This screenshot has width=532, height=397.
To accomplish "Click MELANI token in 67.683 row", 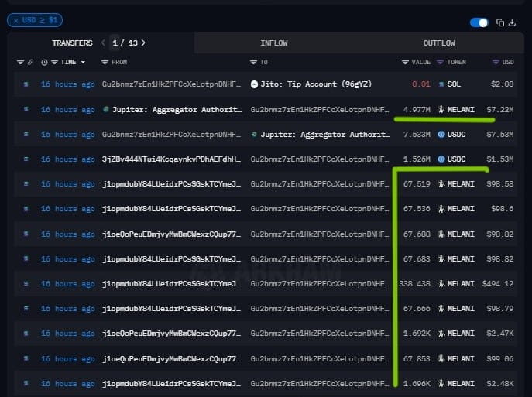I will (x=461, y=259).
